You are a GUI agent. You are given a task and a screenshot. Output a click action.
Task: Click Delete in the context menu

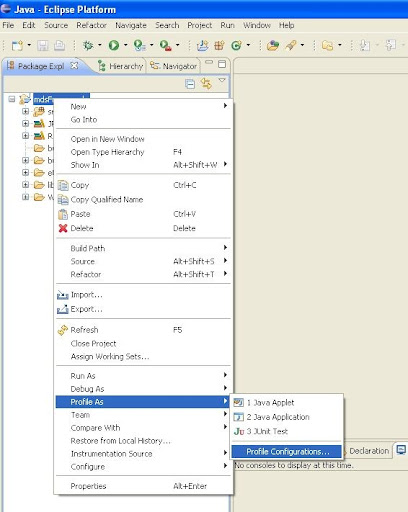coord(143,228)
